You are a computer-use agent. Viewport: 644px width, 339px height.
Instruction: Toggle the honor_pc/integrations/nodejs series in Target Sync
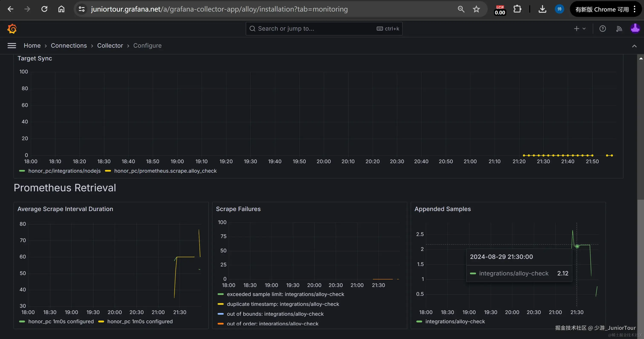[x=64, y=171]
